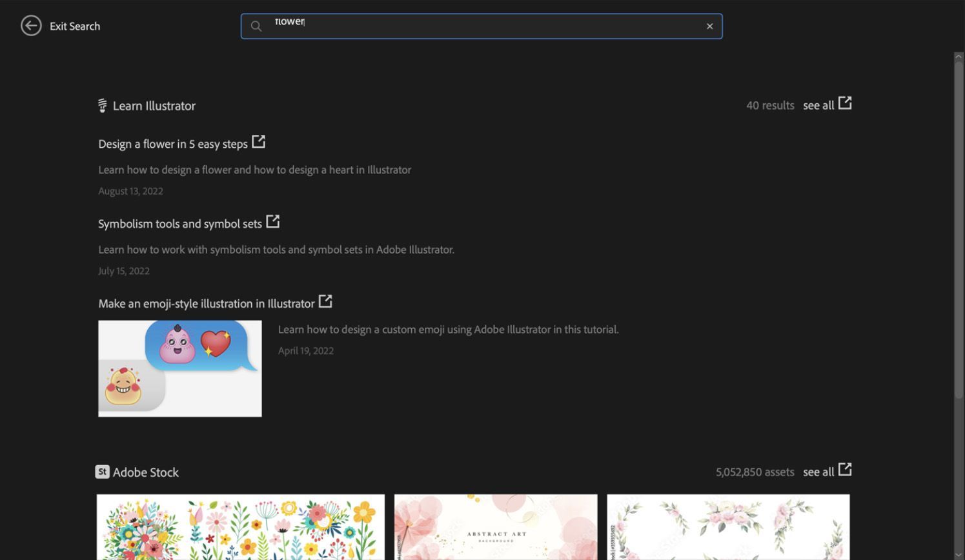Focus the search field containing 'flower'
Viewport: 965px width, 560px height.
[482, 26]
